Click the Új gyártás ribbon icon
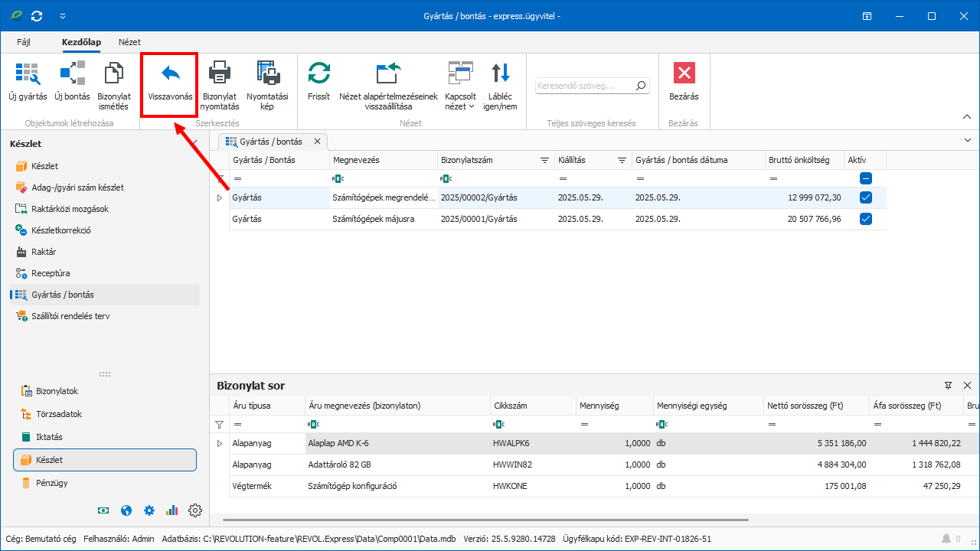The height and width of the screenshot is (551, 980). 28,73
